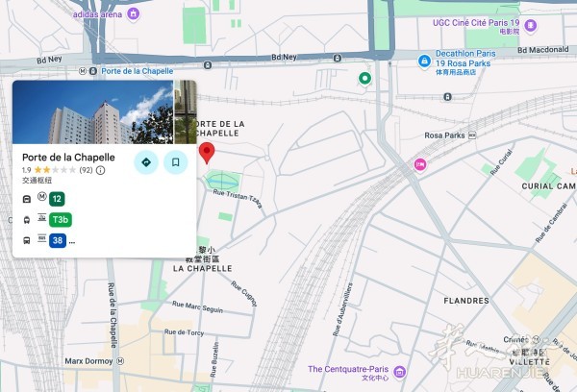Click the Decathlon Paris shopping marker icon
Screen dimensions: 577x392
pyautogui.click(x=424, y=61)
